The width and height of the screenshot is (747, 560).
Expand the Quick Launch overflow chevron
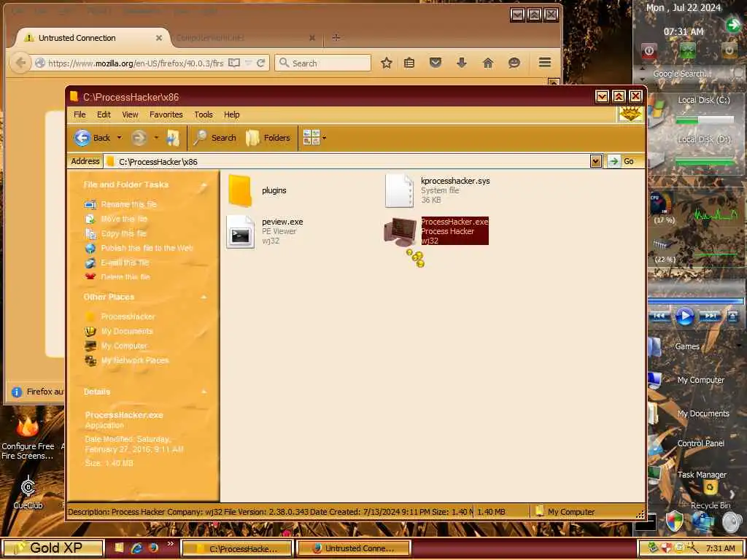(171, 544)
